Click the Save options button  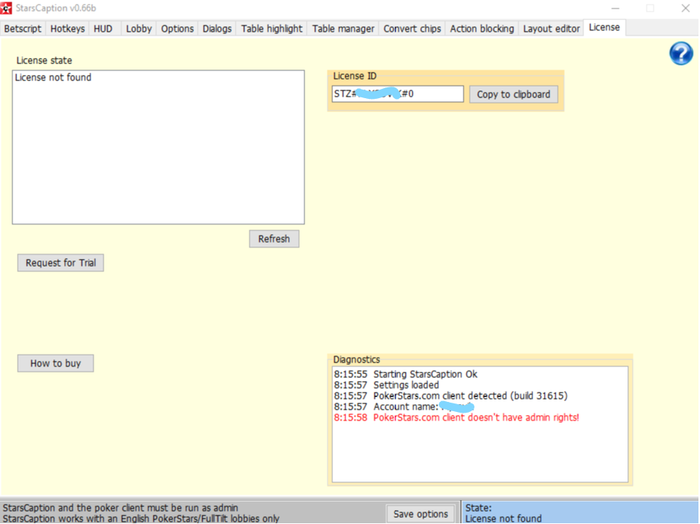421,514
